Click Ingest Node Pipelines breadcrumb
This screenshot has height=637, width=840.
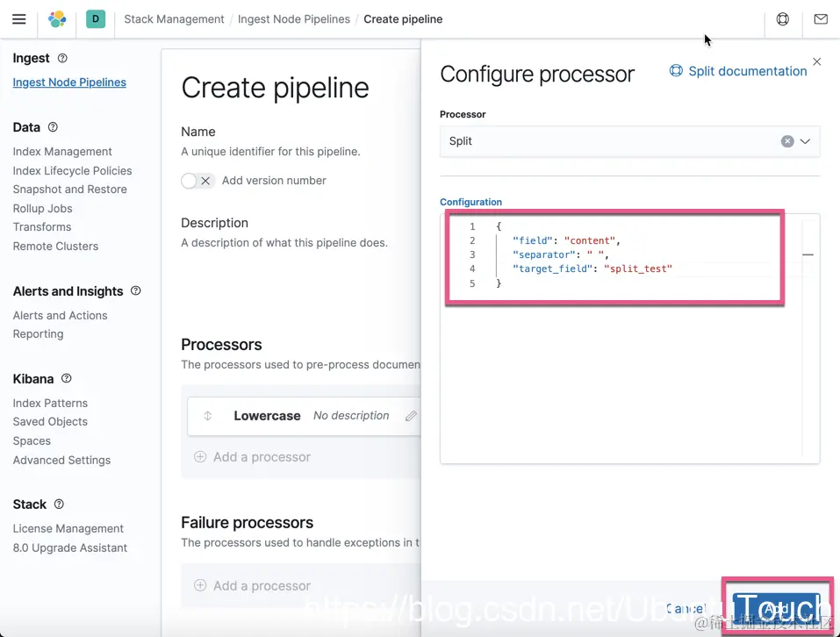[x=293, y=19]
